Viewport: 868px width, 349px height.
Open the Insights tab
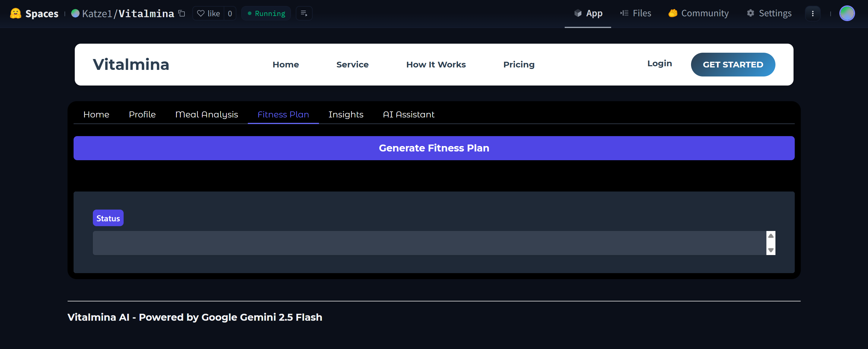pyautogui.click(x=346, y=114)
